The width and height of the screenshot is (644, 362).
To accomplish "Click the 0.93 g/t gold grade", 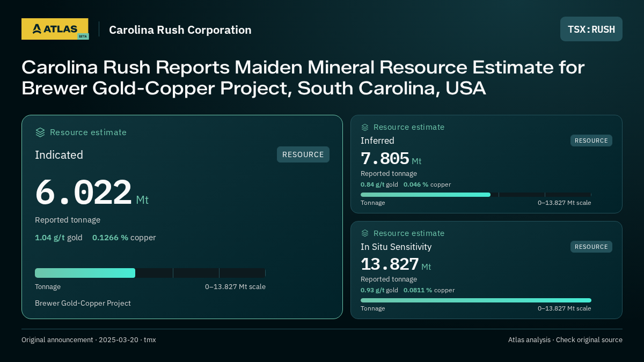I will [x=379, y=290].
